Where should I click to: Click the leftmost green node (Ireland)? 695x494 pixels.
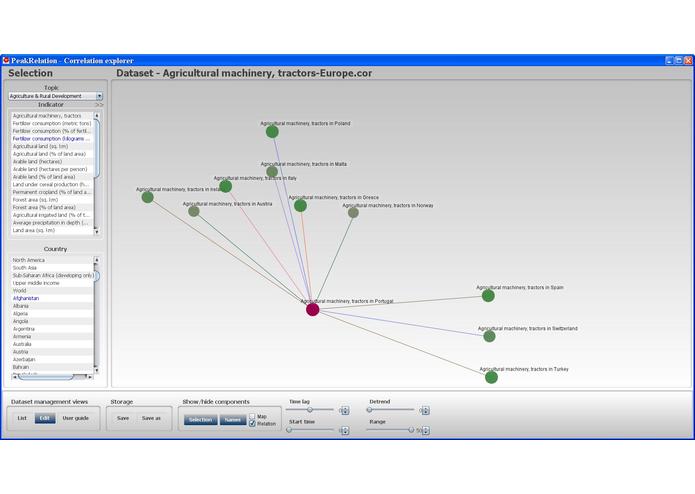(x=148, y=197)
